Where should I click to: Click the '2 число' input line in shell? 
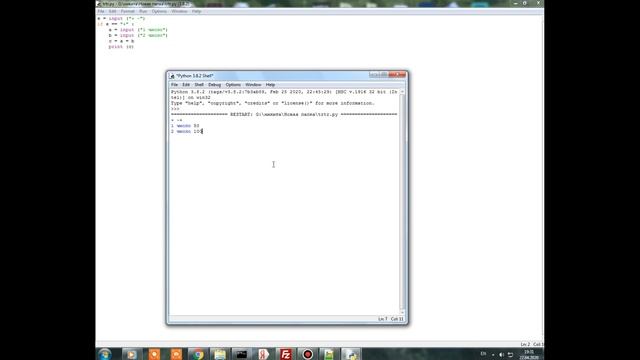click(187, 131)
